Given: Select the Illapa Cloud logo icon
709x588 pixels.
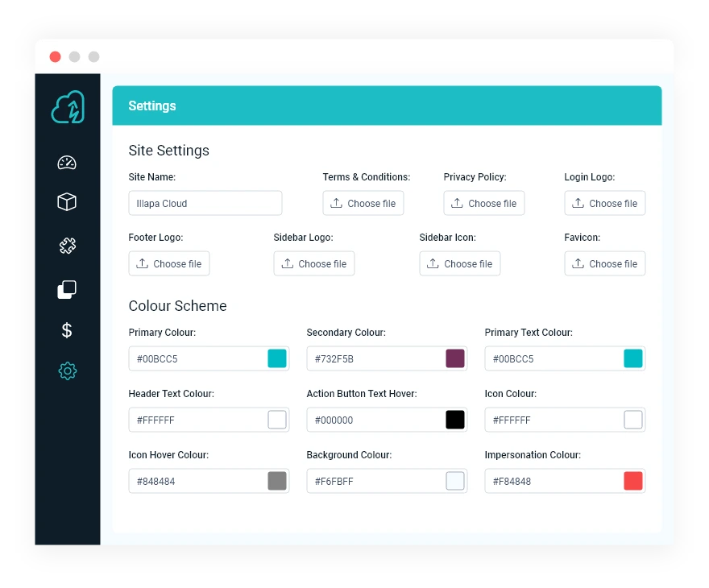Looking at the screenshot, I should [x=68, y=106].
